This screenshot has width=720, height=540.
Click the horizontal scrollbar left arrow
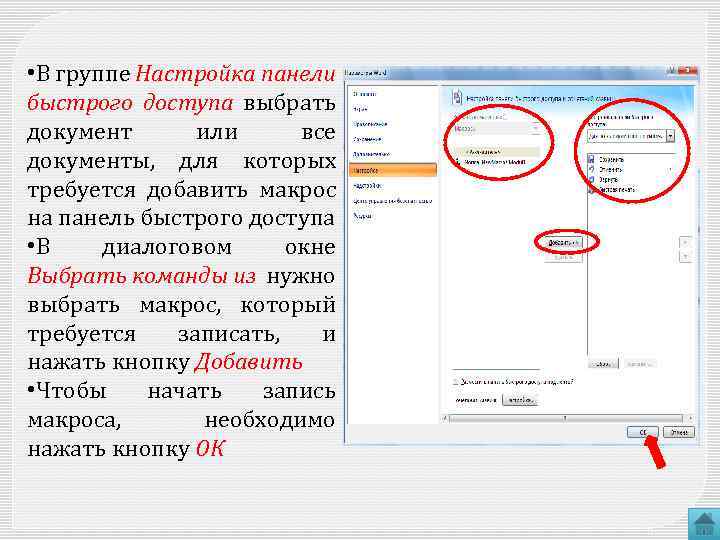tap(444, 418)
